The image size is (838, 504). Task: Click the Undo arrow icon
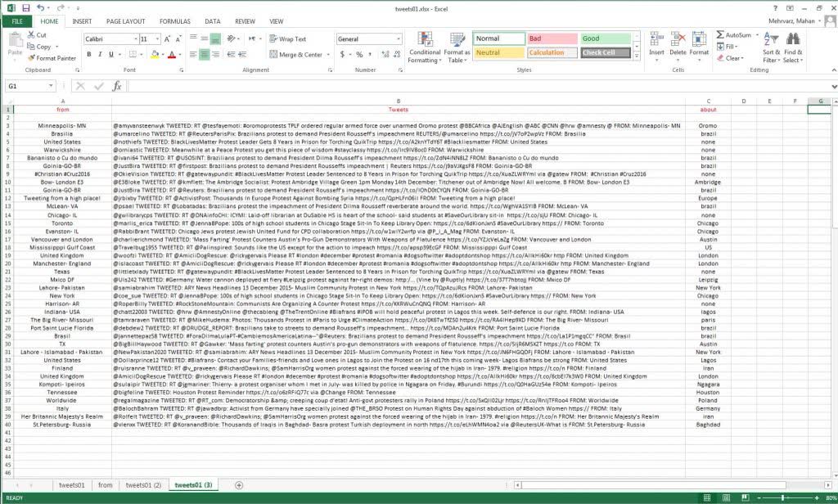pyautogui.click(x=41, y=8)
